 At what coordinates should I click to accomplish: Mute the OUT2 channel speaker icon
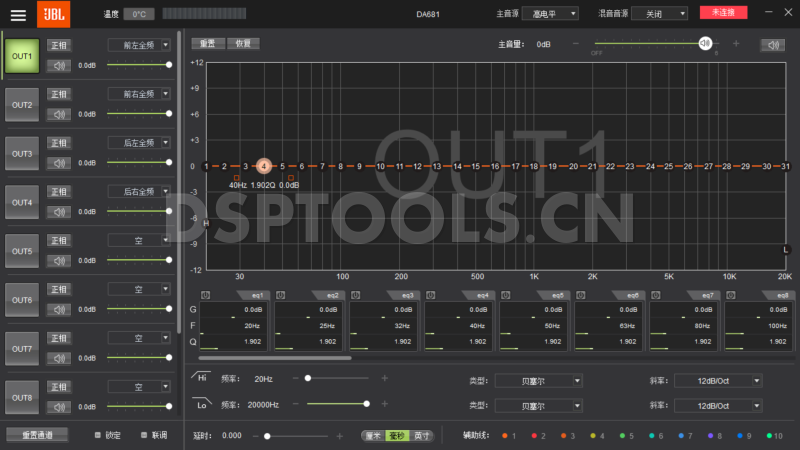(x=59, y=114)
